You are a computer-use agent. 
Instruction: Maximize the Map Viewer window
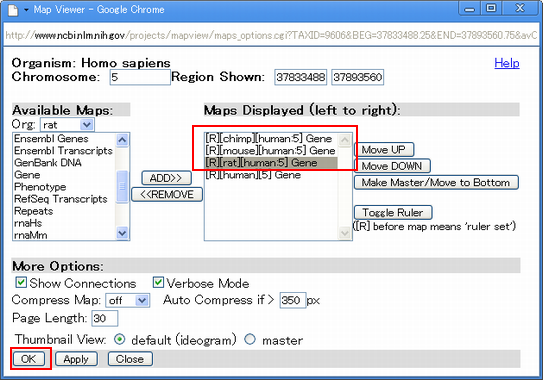[491, 8]
